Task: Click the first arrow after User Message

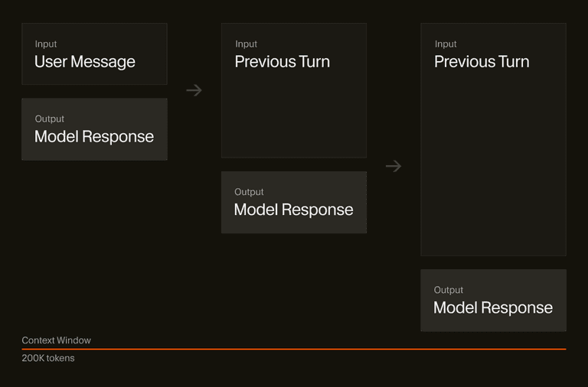Action: [194, 90]
